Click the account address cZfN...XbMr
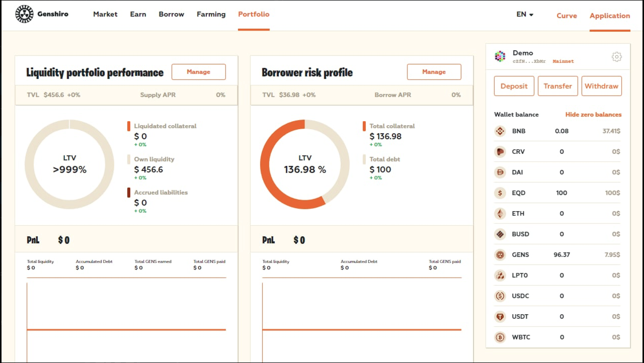This screenshot has height=363, width=644. tap(529, 61)
